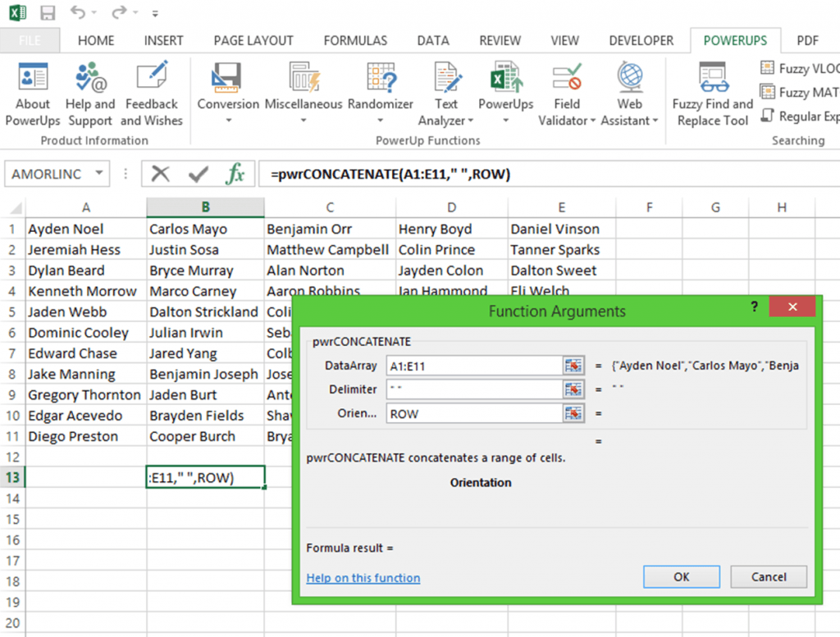840x637 pixels.
Task: Click the Orientation input field containing ROW
Action: pyautogui.click(x=474, y=413)
